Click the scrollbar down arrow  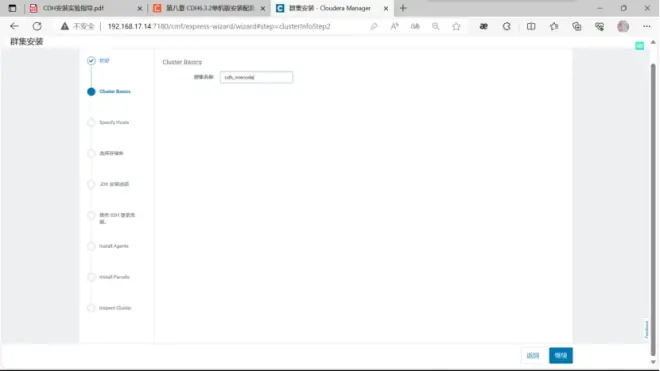[x=653, y=362]
